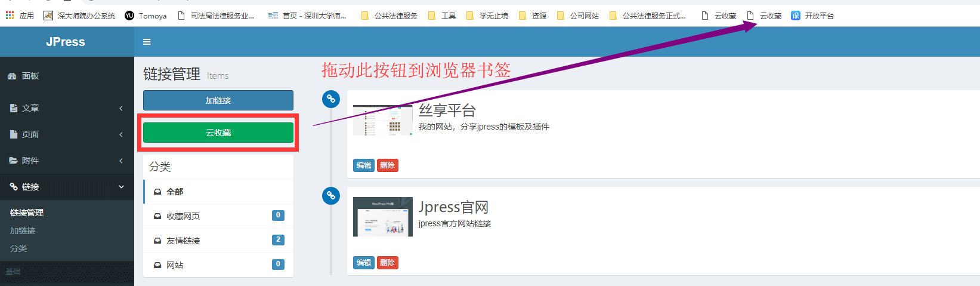Screen dimensions: 980x286
Task: Select the 附件 folder icon in sidebar
Action: point(13,161)
